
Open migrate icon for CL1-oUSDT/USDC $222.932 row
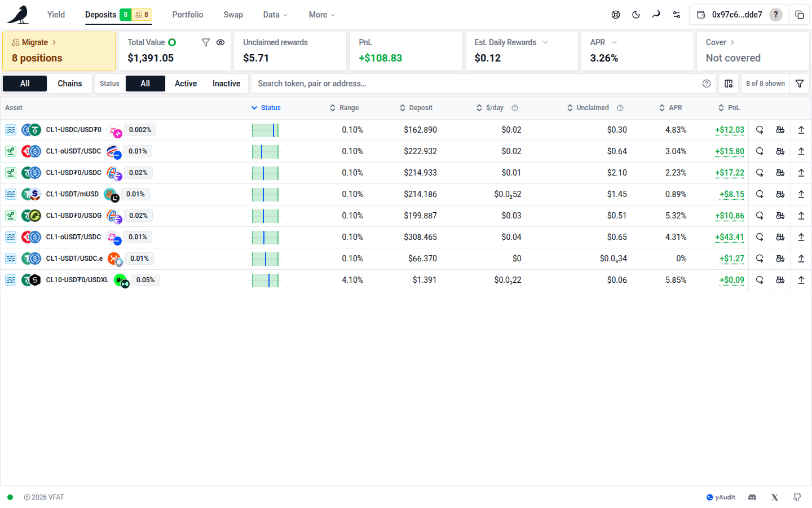(x=780, y=151)
